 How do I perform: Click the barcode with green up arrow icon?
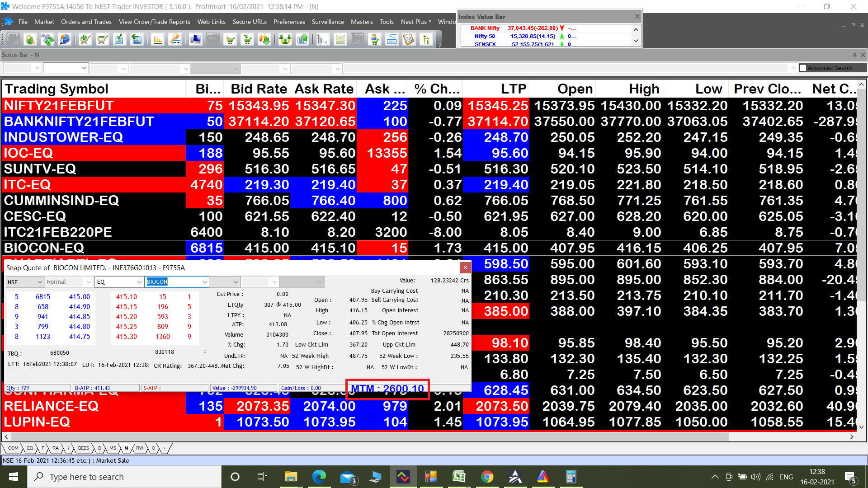click(x=302, y=40)
